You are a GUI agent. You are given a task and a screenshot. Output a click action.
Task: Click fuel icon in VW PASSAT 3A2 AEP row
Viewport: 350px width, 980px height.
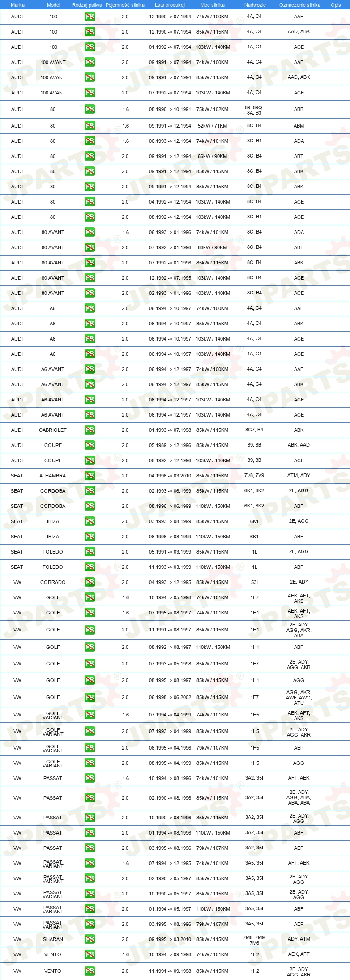point(90,848)
